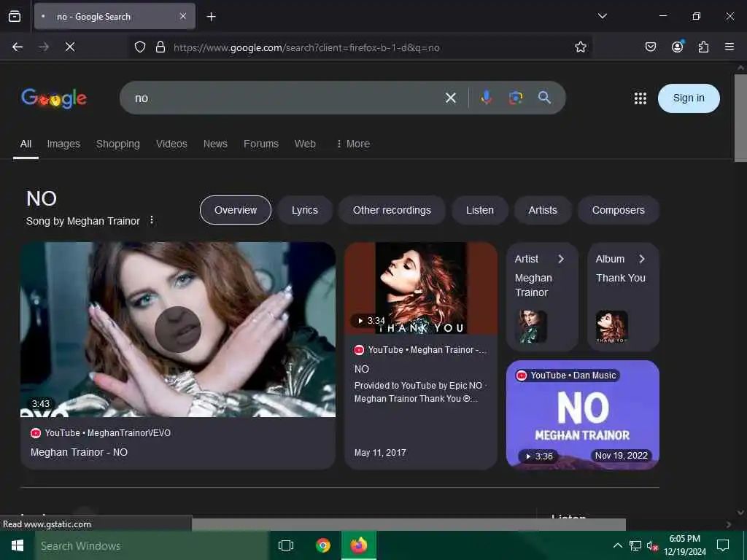Expand the More search filters menu
The height and width of the screenshot is (560, 747).
[353, 144]
